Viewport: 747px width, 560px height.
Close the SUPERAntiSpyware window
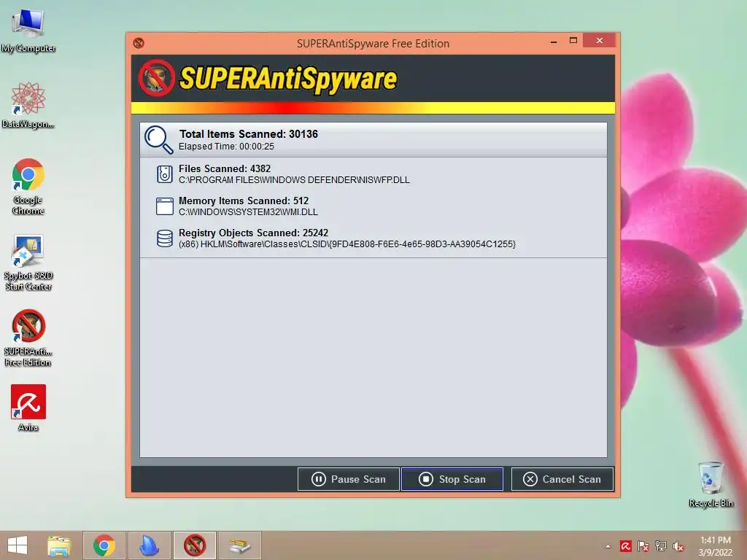[x=600, y=41]
